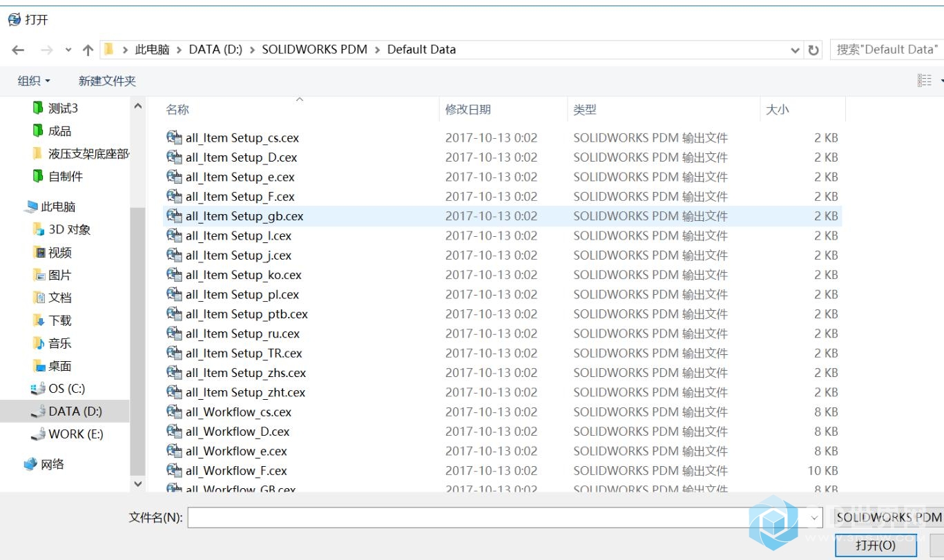Screen dimensions: 944x560
Task: Open 下载 folder in sidebar
Action: (59, 320)
